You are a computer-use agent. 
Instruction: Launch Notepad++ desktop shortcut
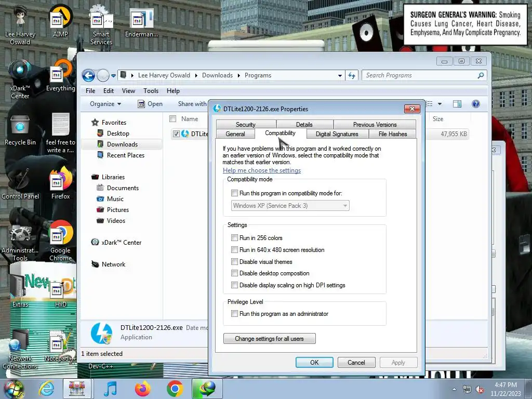tap(60, 345)
